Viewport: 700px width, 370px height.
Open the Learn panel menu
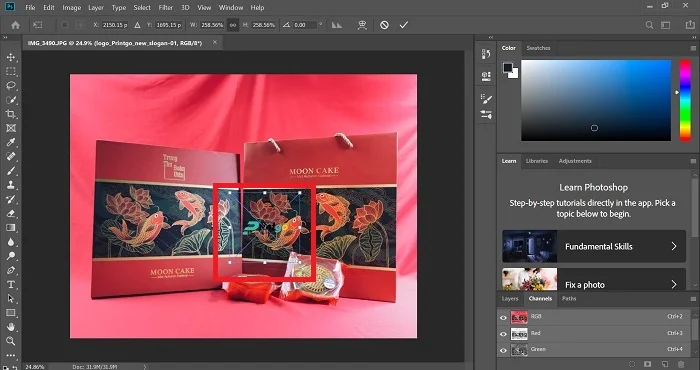click(x=693, y=161)
